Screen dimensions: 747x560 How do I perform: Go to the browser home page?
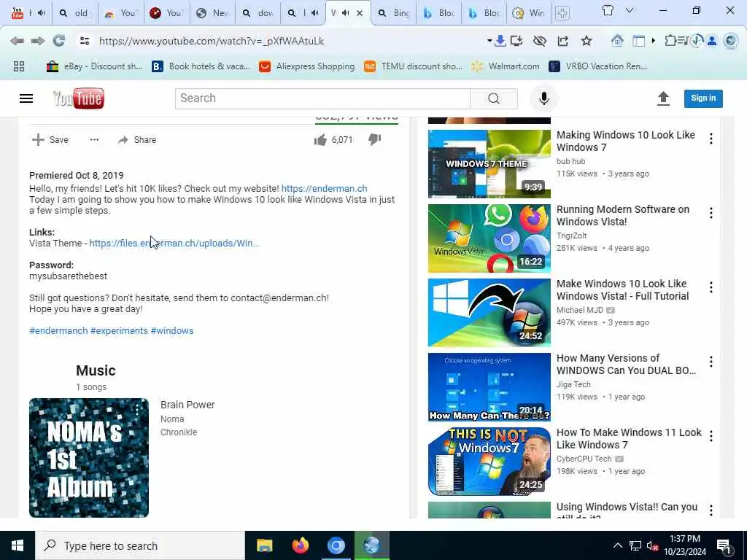(617, 41)
